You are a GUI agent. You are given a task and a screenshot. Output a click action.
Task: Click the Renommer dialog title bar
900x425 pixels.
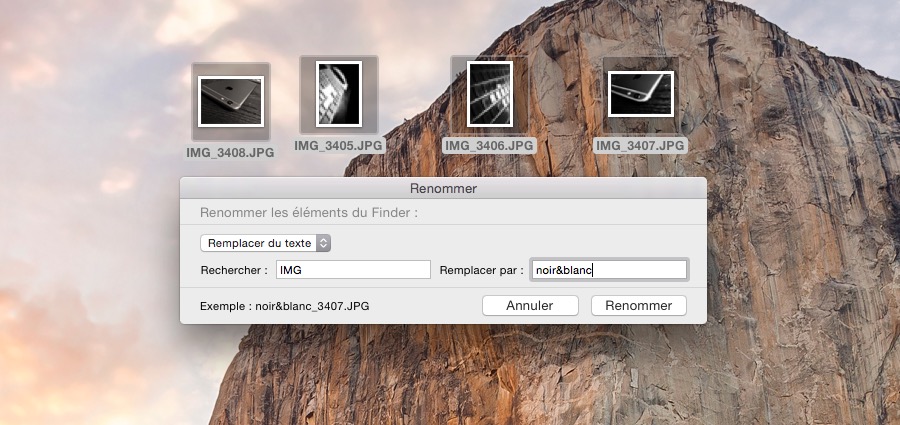pyautogui.click(x=443, y=188)
